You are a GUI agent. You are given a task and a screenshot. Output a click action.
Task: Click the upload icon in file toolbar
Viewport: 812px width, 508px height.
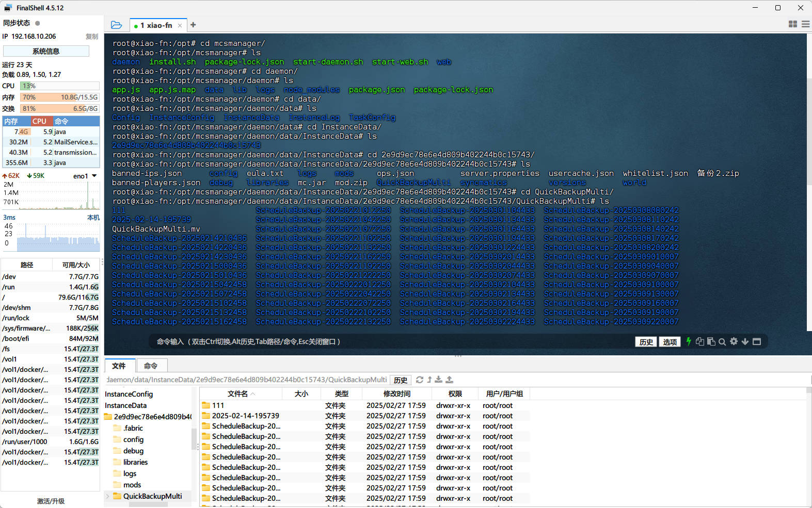click(449, 380)
